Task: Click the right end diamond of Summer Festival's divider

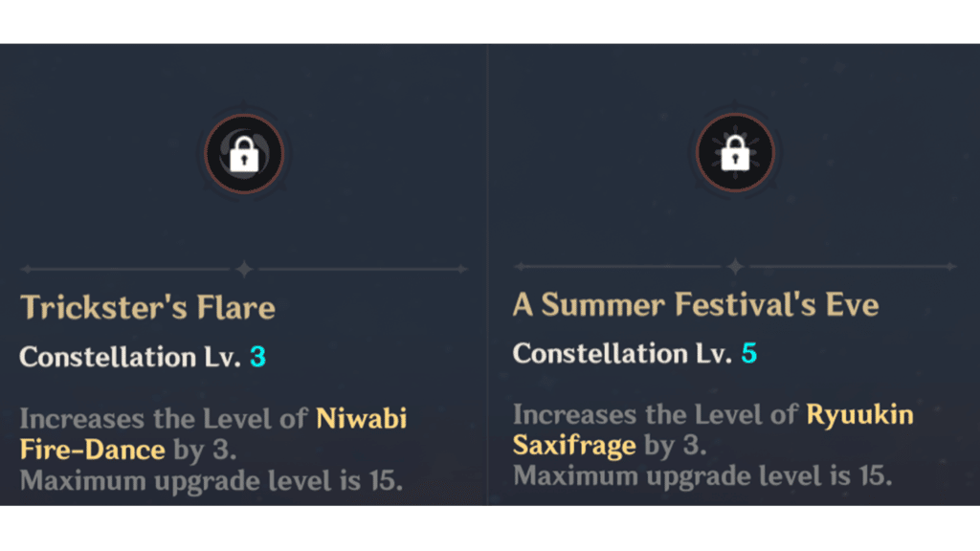Action: [950, 267]
